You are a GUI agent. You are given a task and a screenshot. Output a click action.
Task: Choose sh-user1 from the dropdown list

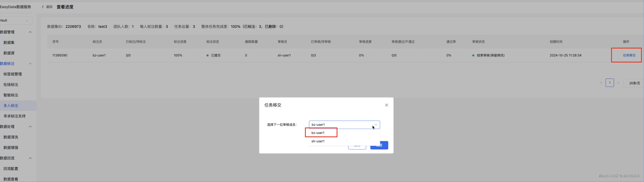318,141
